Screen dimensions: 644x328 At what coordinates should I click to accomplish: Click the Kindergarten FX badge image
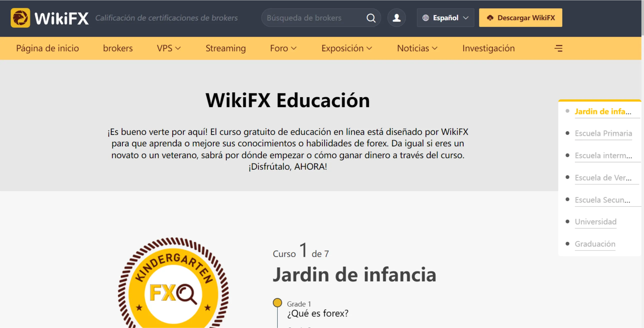(173, 282)
